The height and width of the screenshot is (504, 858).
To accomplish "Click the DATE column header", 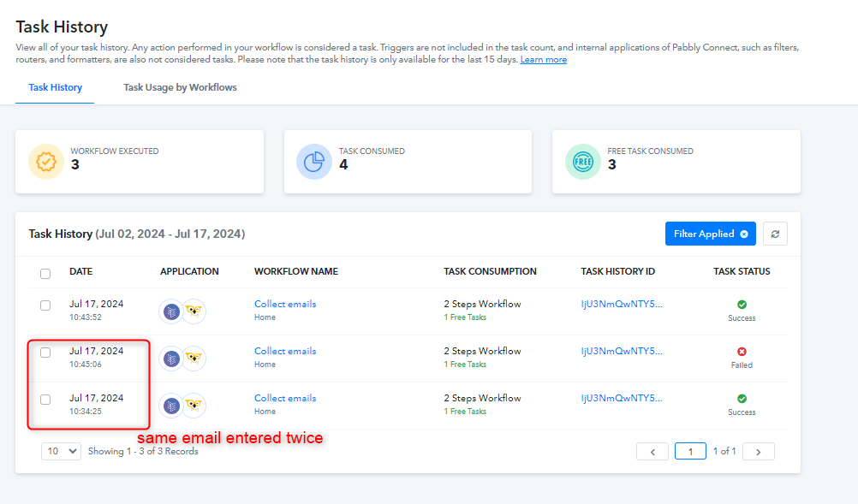I will (x=81, y=271).
